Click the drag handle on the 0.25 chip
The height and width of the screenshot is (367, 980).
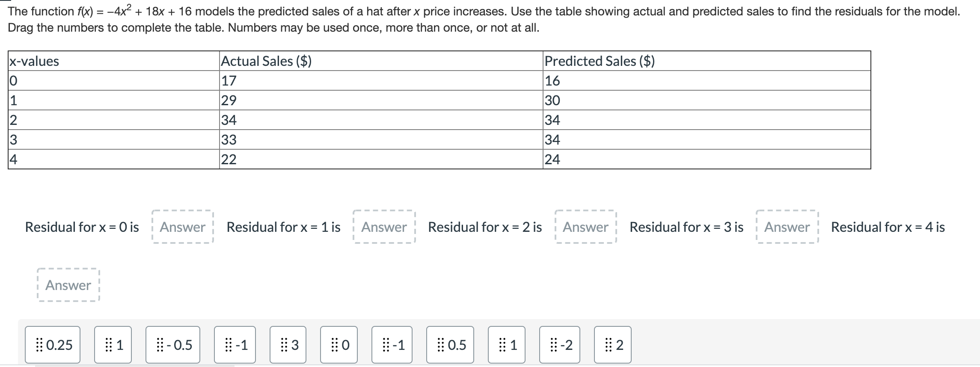(39, 345)
